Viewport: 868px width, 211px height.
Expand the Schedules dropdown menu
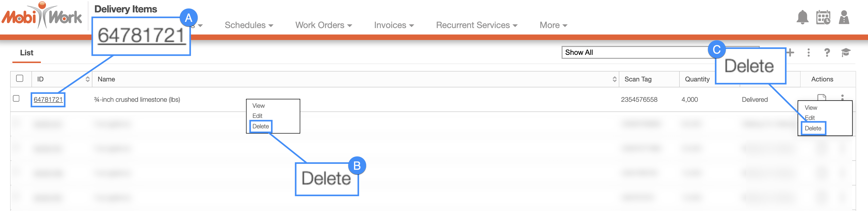tap(249, 25)
